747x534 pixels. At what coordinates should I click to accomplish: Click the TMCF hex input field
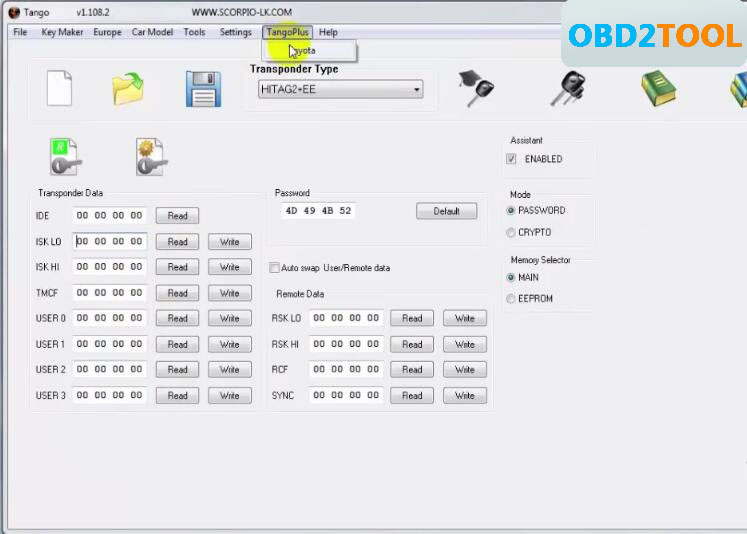click(110, 292)
